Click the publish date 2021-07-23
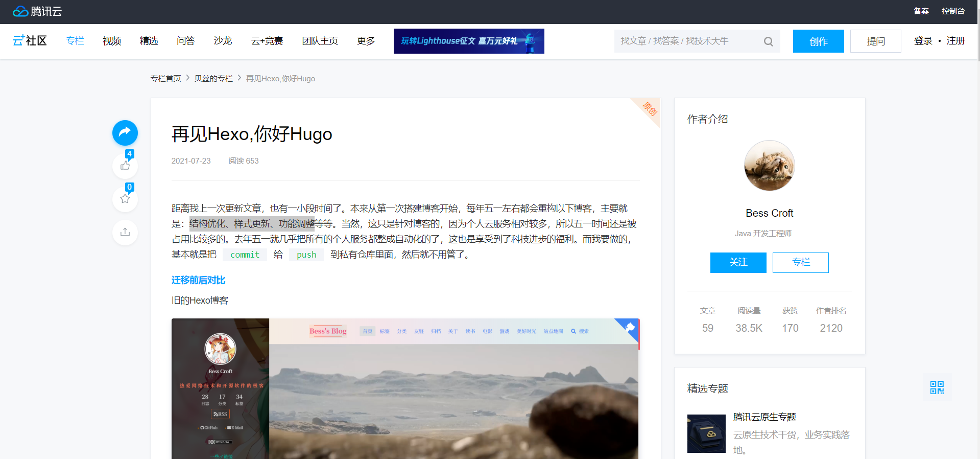The width and height of the screenshot is (980, 459). [x=191, y=161]
